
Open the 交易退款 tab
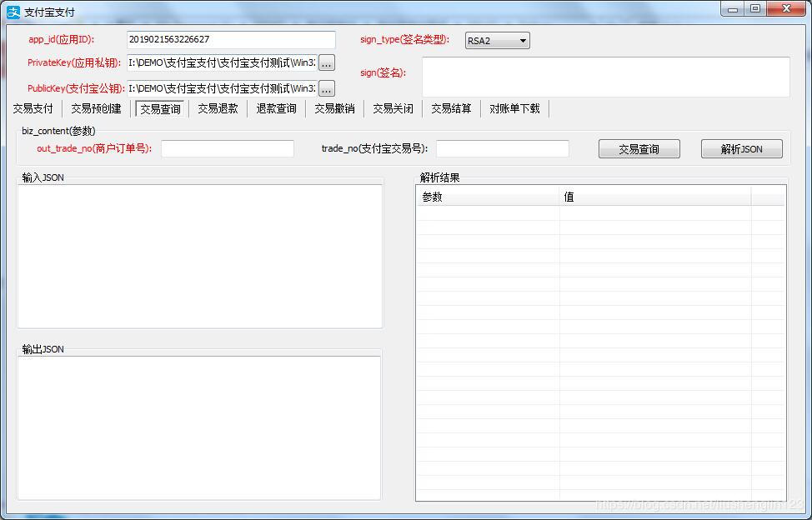(x=218, y=108)
